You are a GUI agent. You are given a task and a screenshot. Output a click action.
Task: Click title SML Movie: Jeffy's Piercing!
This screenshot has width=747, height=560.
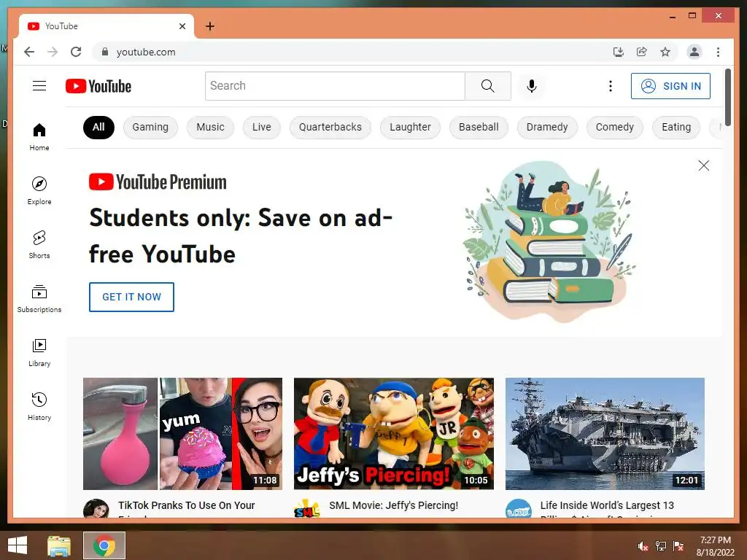pos(393,505)
